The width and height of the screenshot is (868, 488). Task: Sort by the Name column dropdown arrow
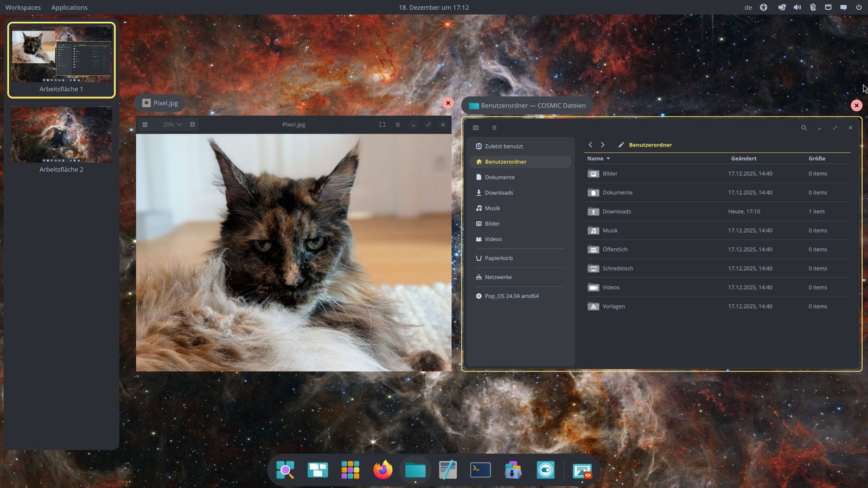[608, 158]
